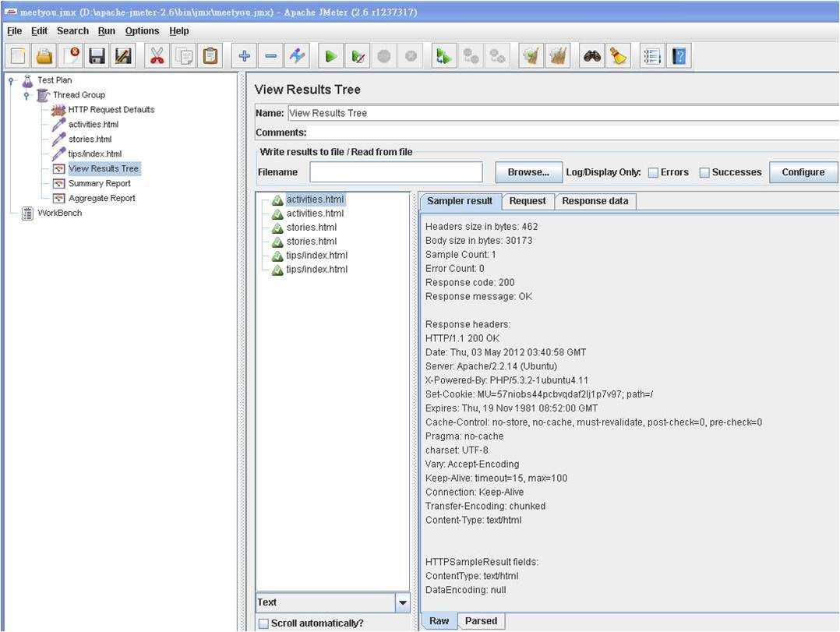Click the Clear All toolbar icon
The height and width of the screenshot is (632, 840).
(x=558, y=55)
